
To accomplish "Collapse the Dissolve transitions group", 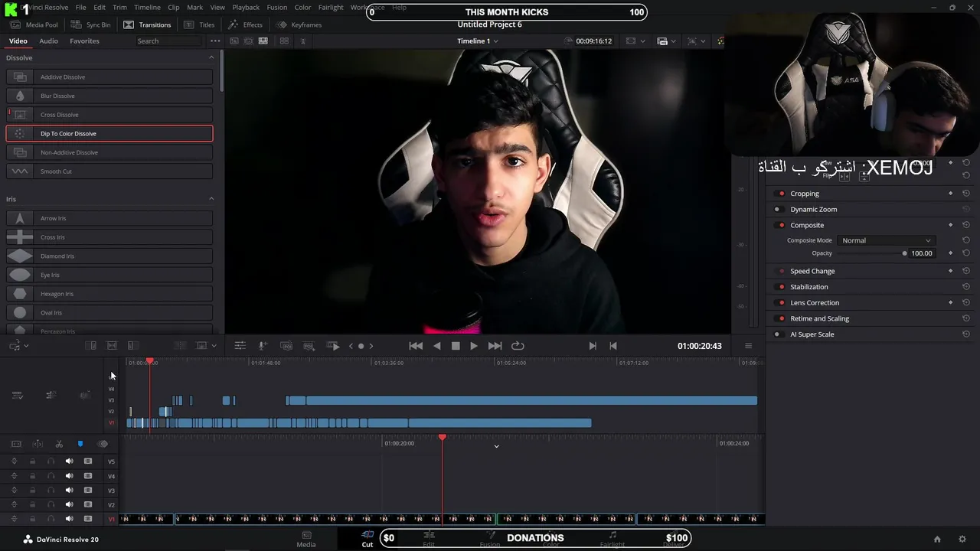I will [211, 57].
